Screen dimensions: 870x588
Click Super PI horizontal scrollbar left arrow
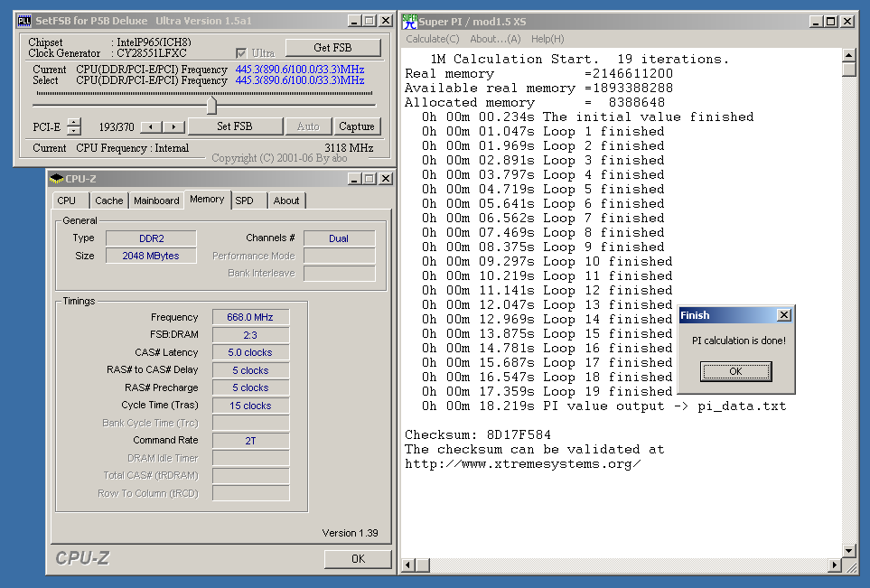point(408,565)
